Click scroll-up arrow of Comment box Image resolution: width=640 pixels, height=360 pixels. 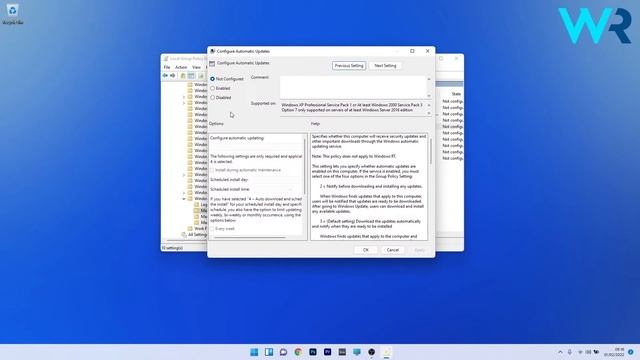coord(429,79)
